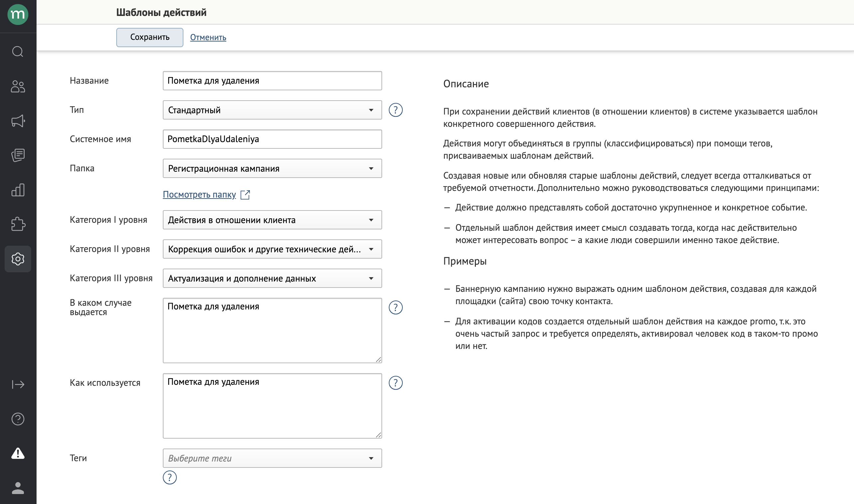The image size is (854, 504).
Task: Open the customers section icon
Action: (18, 86)
